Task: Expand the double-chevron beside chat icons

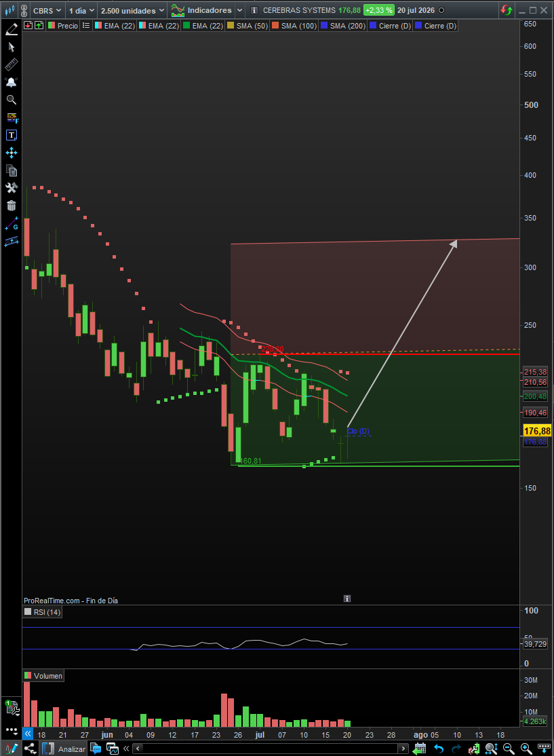Action: 126,749
